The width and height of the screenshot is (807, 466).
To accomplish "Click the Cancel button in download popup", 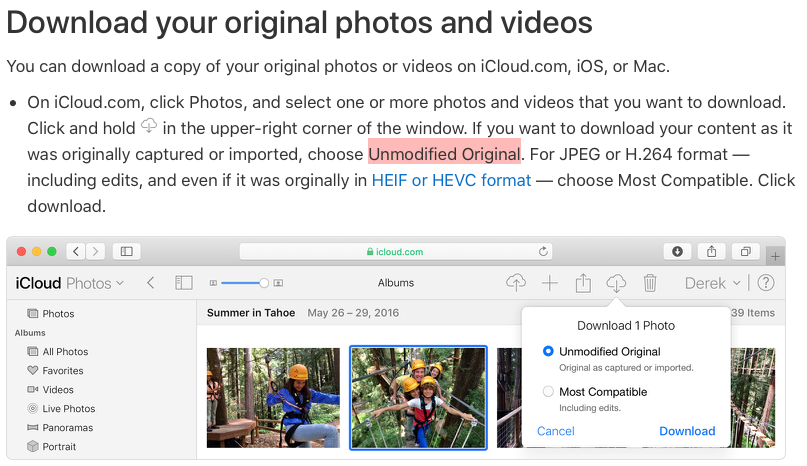I will point(555,431).
